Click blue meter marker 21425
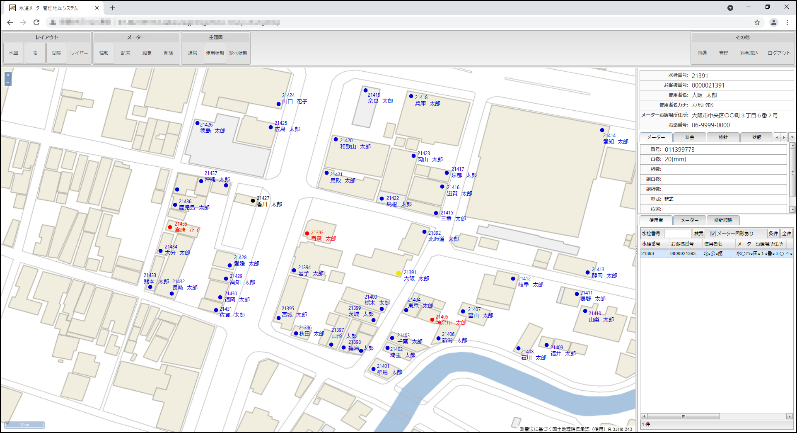This screenshot has width=797, height=433. (x=271, y=128)
